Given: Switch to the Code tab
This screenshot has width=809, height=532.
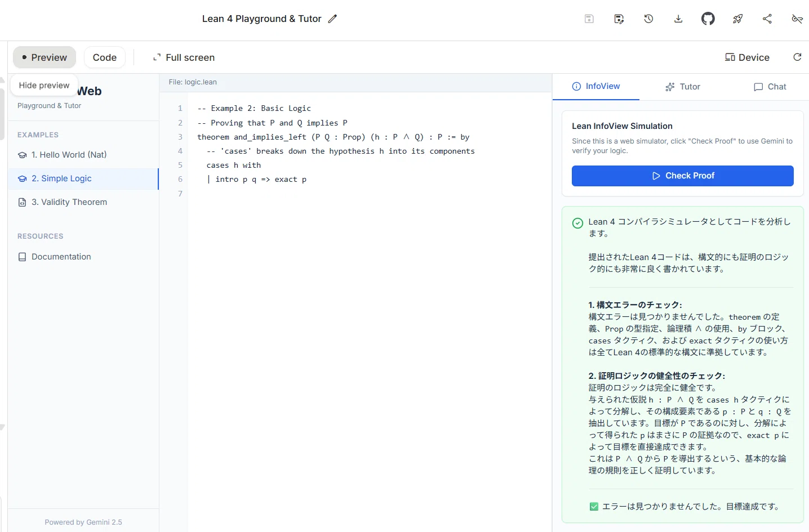Looking at the screenshot, I should [105, 57].
